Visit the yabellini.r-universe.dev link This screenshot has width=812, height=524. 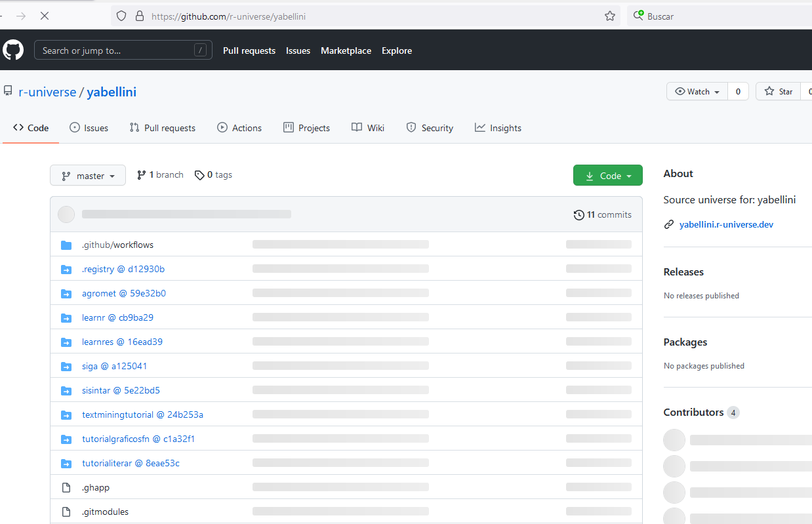726,224
